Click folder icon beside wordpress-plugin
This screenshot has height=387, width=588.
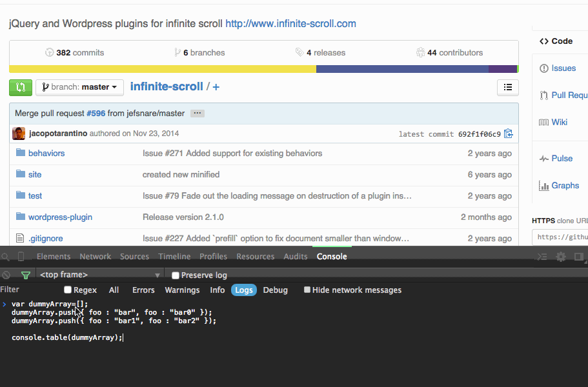tap(20, 217)
